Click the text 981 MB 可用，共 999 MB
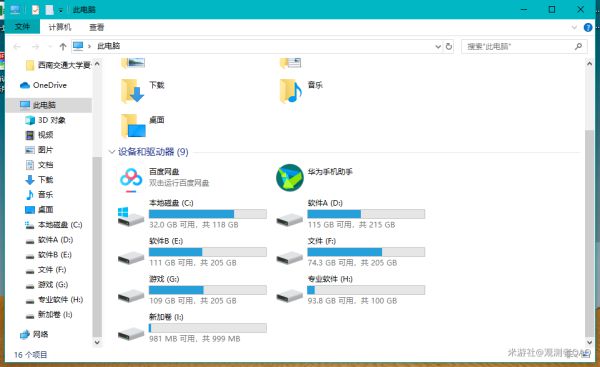This screenshot has height=367, width=600. pyautogui.click(x=194, y=339)
